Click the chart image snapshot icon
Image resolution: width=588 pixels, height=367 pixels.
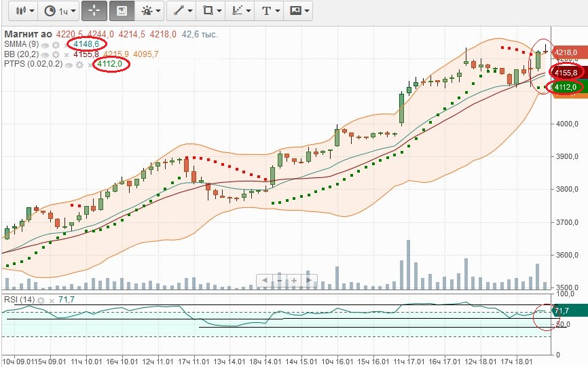pos(295,10)
